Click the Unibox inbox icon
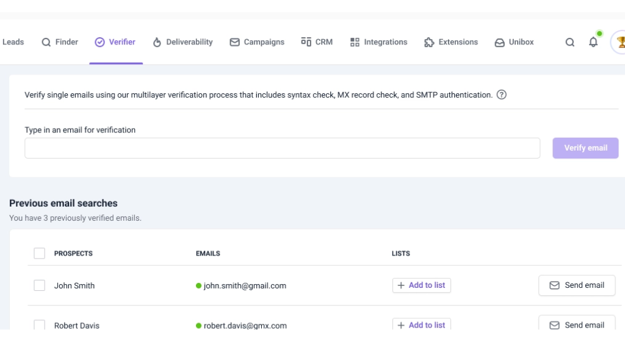 499,43
